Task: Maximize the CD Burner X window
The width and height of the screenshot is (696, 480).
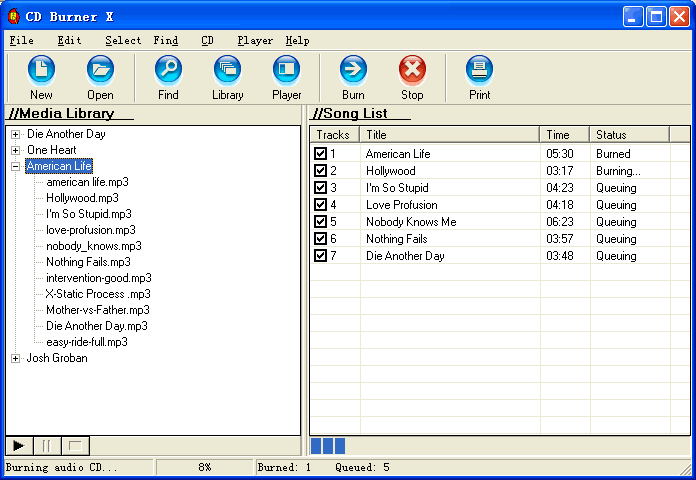Action: (x=656, y=17)
